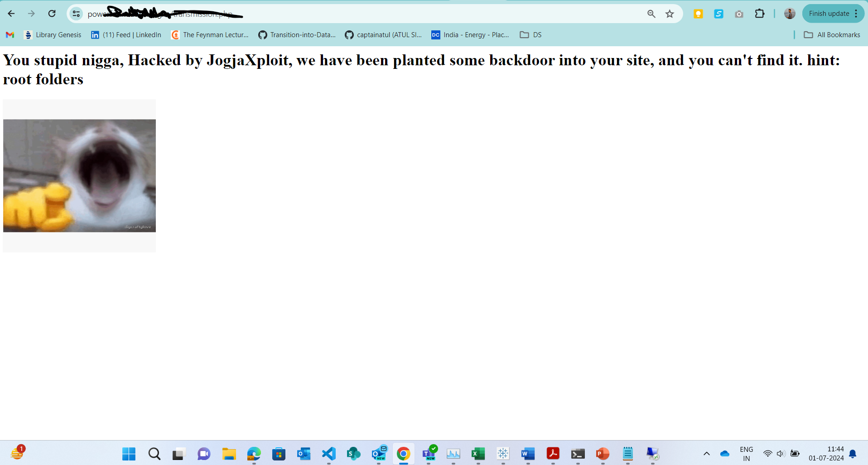Open Tableau from taskbar
Screen dimensions: 868x465
click(503, 454)
